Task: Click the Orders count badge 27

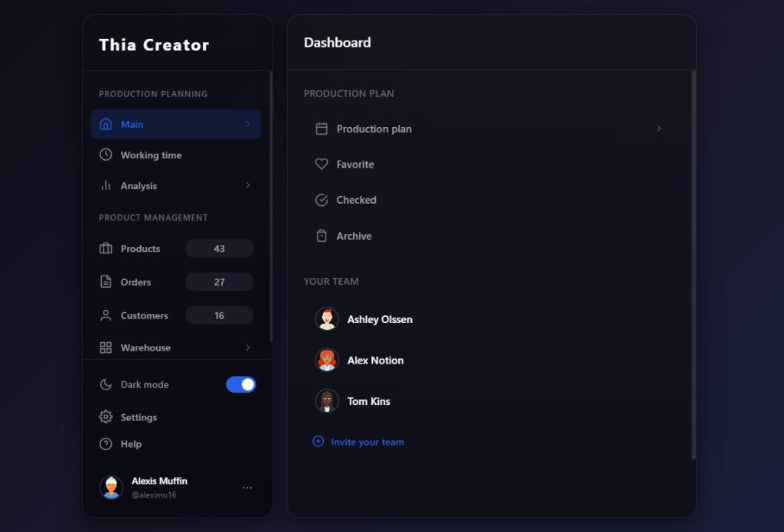Action: [x=220, y=282]
